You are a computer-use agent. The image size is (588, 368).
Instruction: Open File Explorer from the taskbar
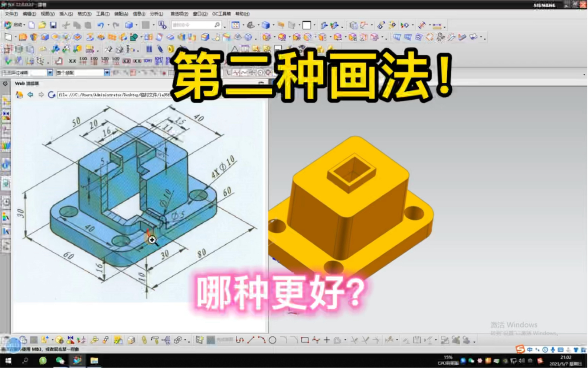click(94, 361)
